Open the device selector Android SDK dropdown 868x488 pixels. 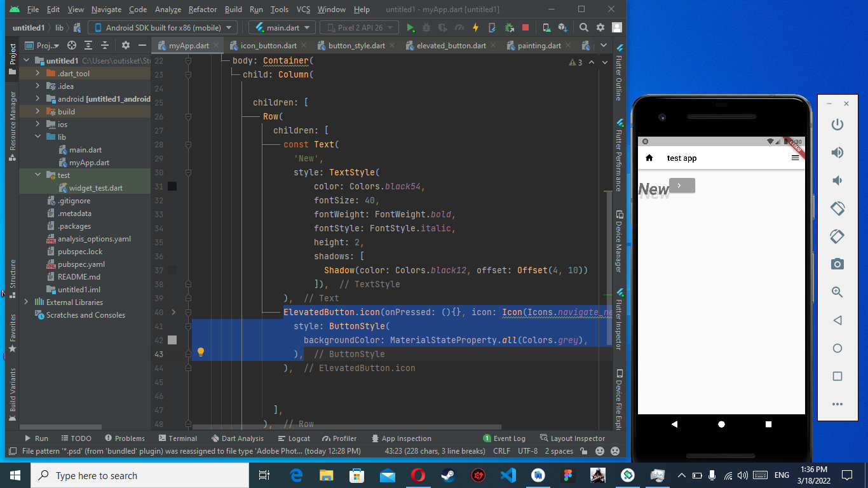click(x=163, y=28)
